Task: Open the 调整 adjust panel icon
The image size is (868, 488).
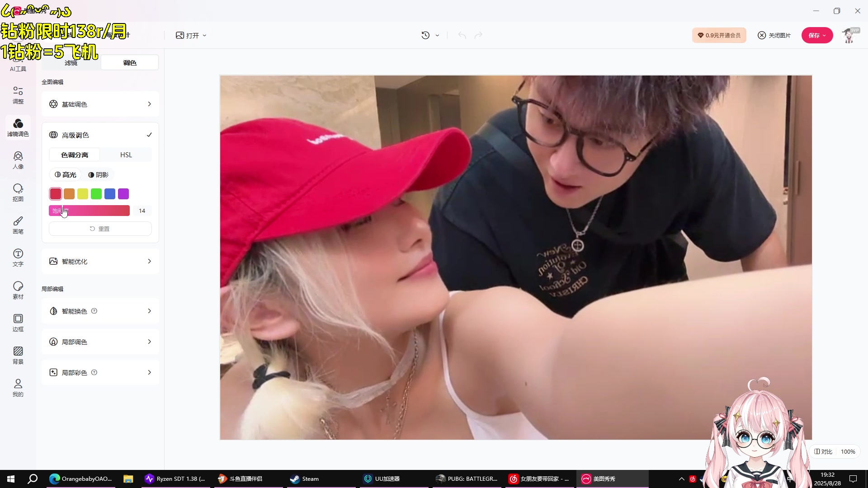Action: (18, 95)
